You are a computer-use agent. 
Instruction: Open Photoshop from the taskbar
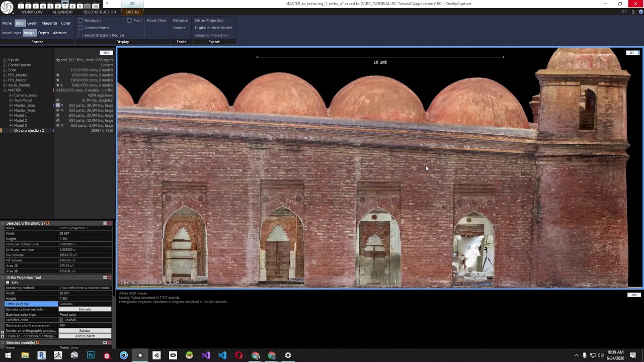coord(91,355)
